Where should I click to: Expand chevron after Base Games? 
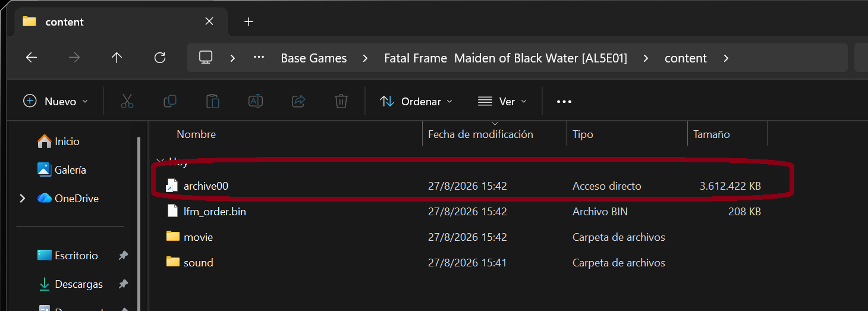[365, 58]
